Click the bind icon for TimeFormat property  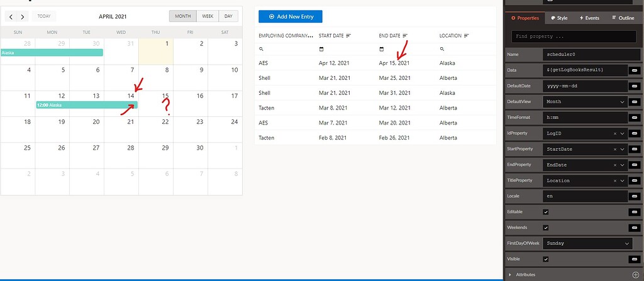pos(634,118)
